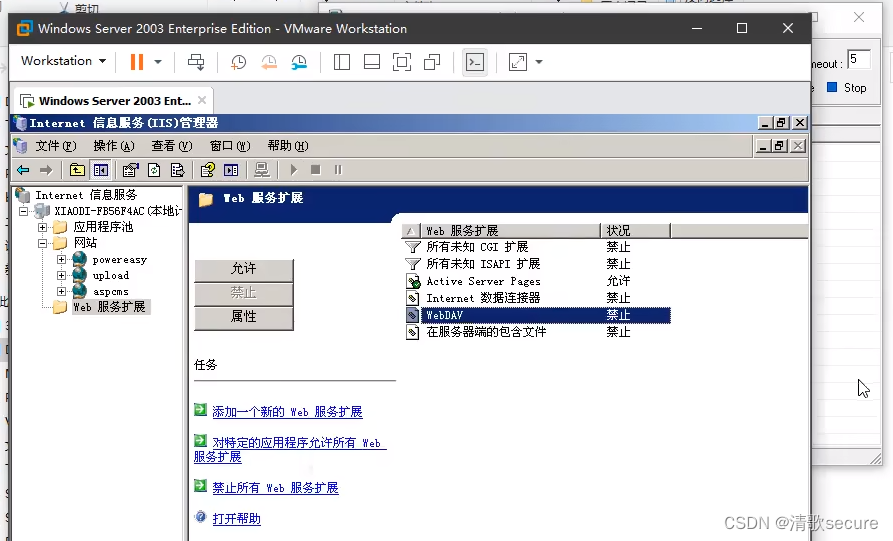Open the 帮助(H) menu

click(288, 146)
